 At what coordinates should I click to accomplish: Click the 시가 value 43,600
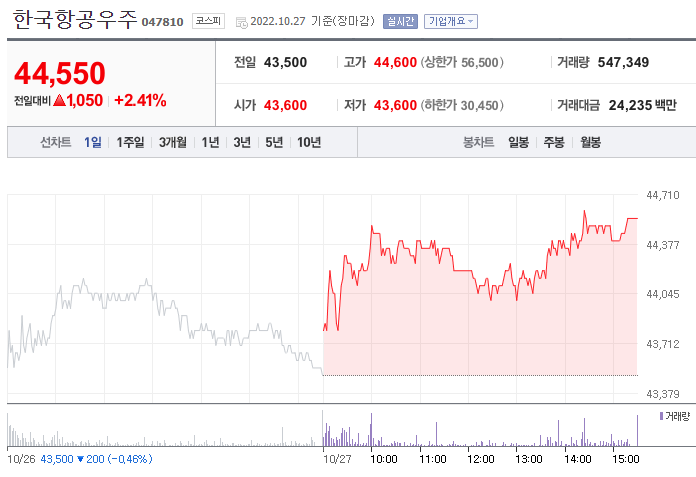[285, 106]
